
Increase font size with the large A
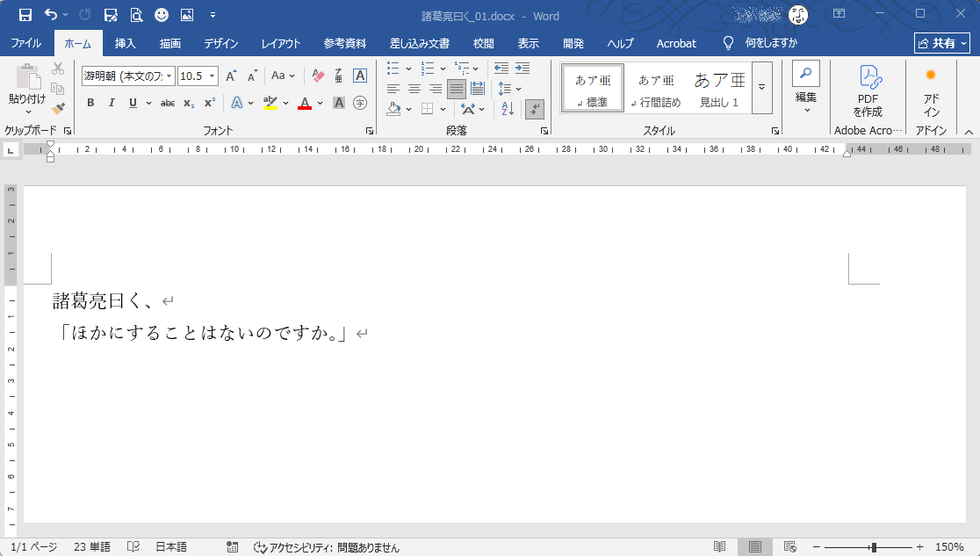(x=231, y=76)
